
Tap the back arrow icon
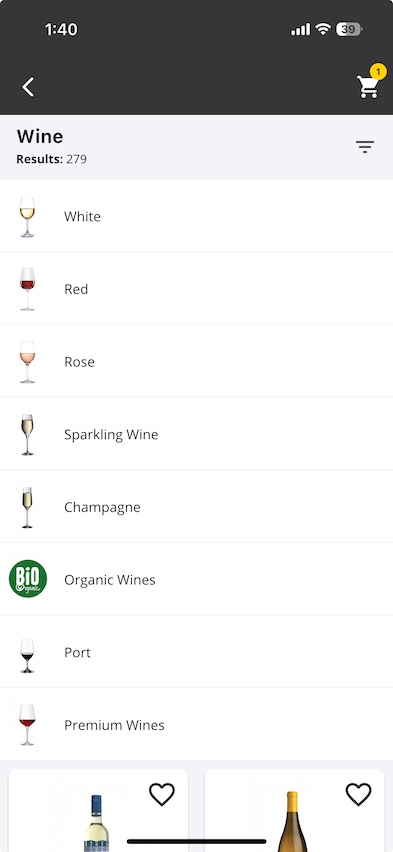[28, 87]
